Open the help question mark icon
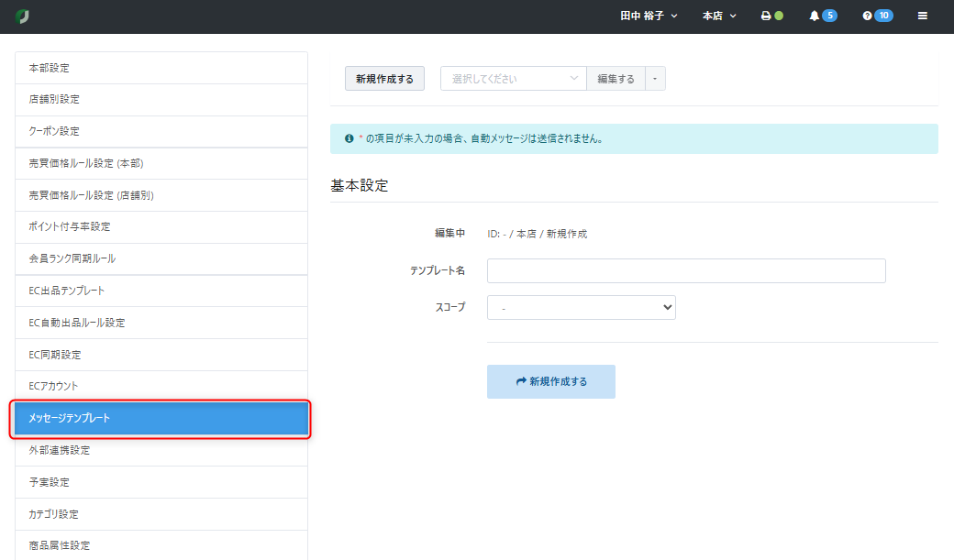The height and width of the screenshot is (560, 954). [x=867, y=16]
